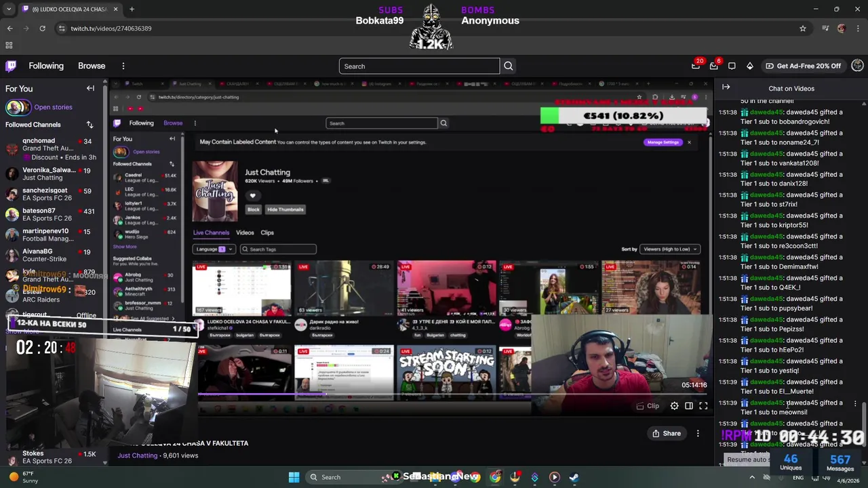Screen dimensions: 868x488
Task: Open AivanaBG channel in sidebar
Action: point(51,255)
